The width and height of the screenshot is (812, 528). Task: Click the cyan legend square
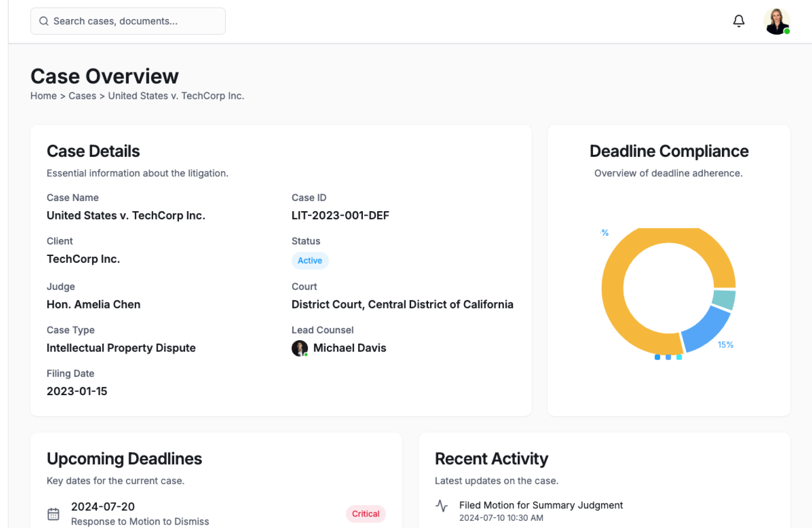click(x=679, y=357)
